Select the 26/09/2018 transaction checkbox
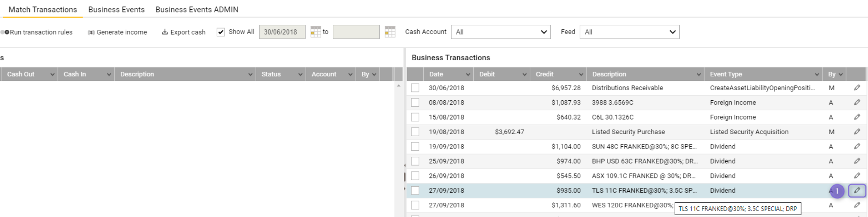Image resolution: width=868 pixels, height=217 pixels. pyautogui.click(x=415, y=176)
